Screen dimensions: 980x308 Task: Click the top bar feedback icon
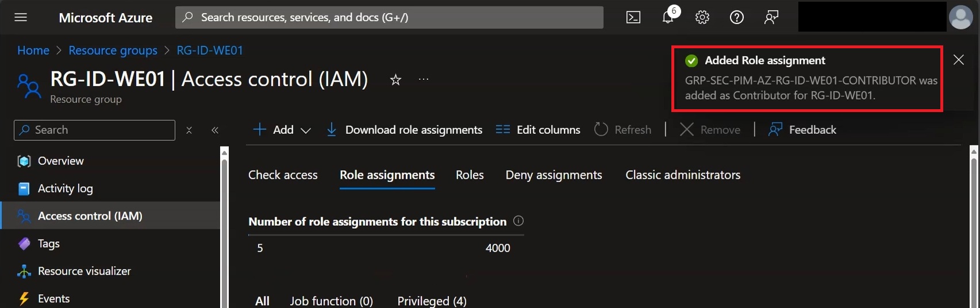click(x=771, y=17)
